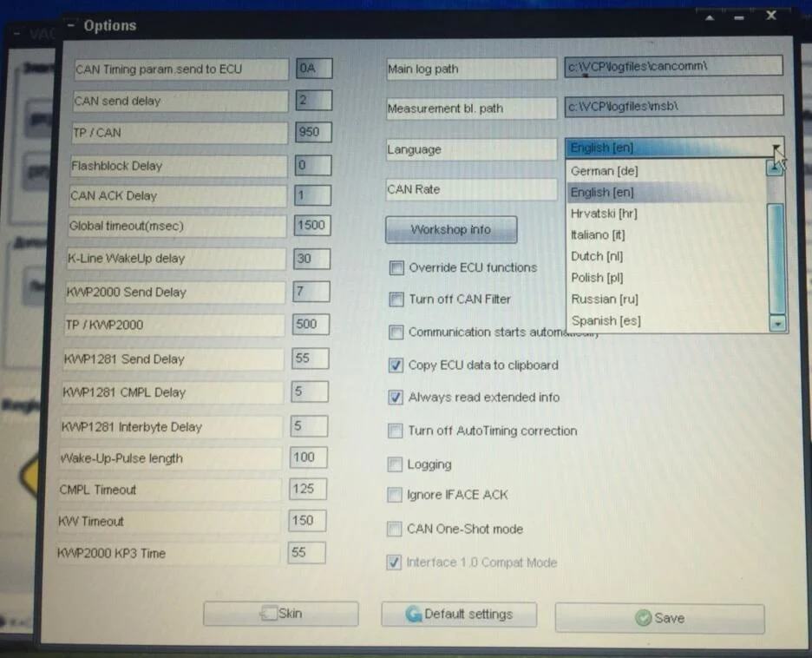Edit K-Line WakeUp delay value 30

point(311,259)
